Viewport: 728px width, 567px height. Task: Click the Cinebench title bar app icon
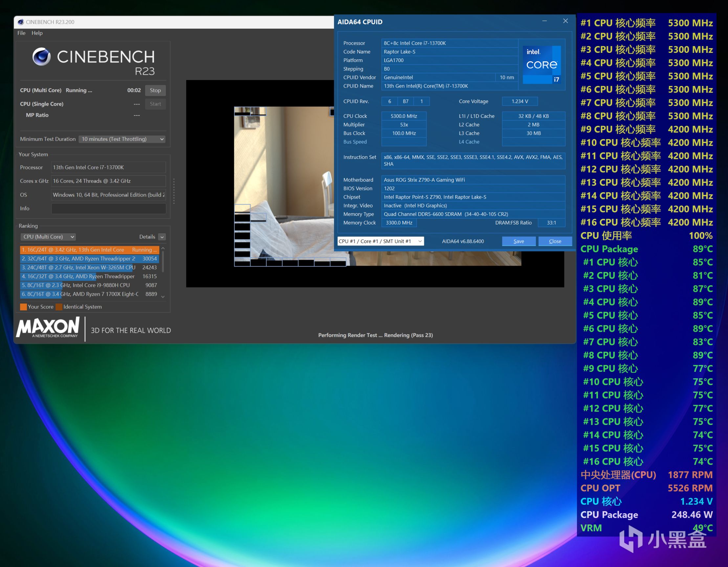click(21, 22)
